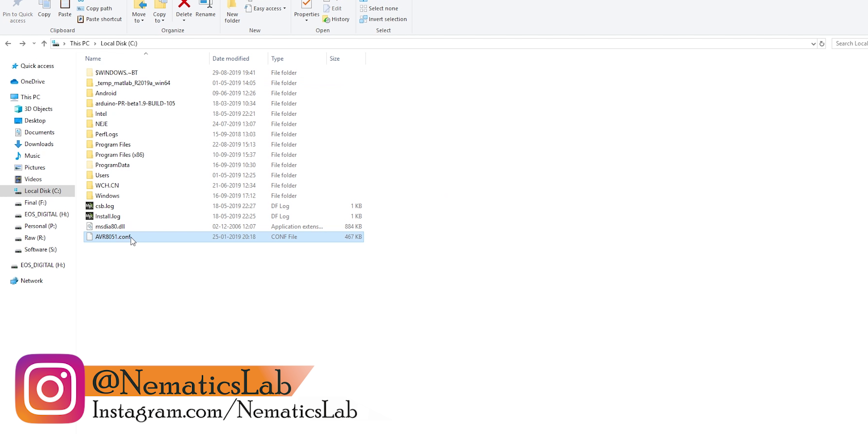Expand the address bar recent locations list
This screenshot has width=868, height=434.
click(x=814, y=43)
